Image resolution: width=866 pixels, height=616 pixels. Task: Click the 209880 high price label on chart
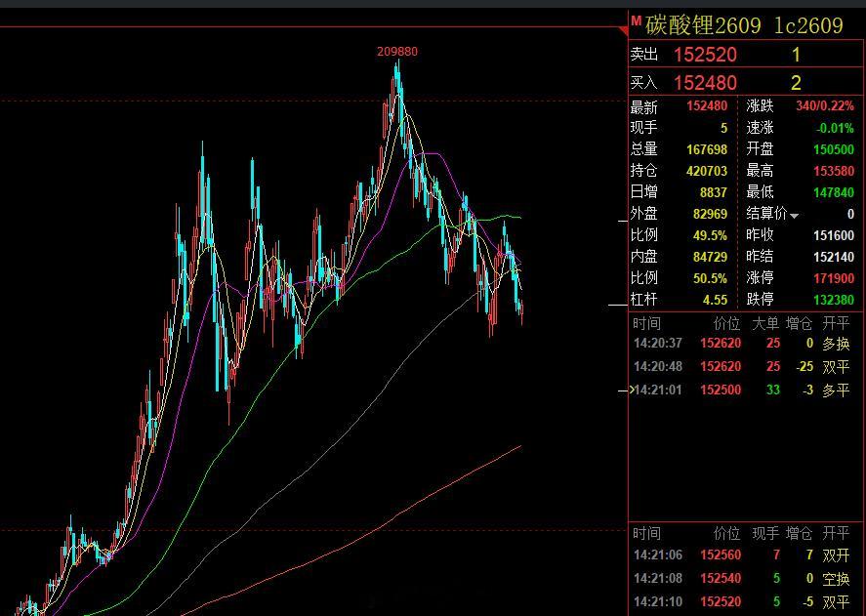pyautogui.click(x=397, y=52)
